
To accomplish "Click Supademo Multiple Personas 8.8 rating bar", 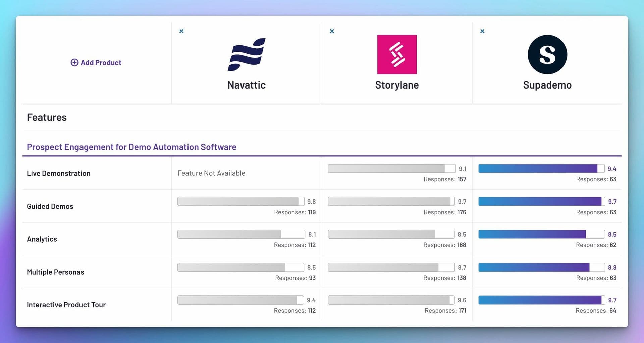I will point(542,267).
